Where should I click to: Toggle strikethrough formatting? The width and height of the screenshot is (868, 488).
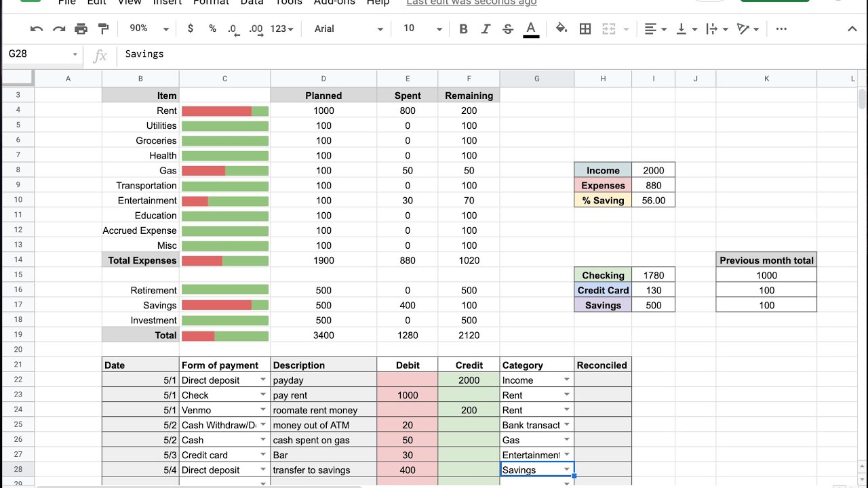pyautogui.click(x=508, y=28)
